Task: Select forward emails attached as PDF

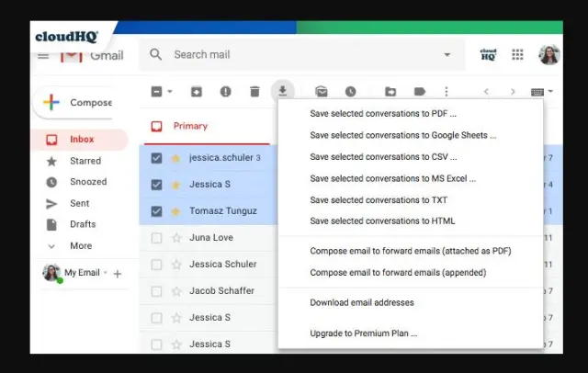Action: [411, 251]
